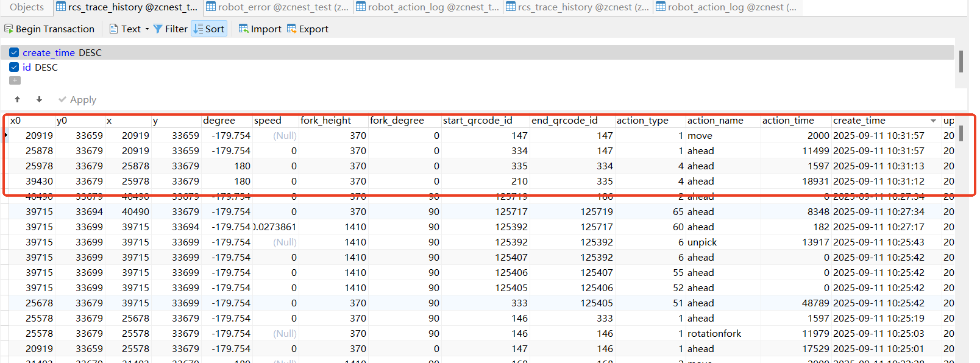Image resolution: width=980 pixels, height=363 pixels.
Task: Click create_time column sort arrow
Action: [x=933, y=121]
